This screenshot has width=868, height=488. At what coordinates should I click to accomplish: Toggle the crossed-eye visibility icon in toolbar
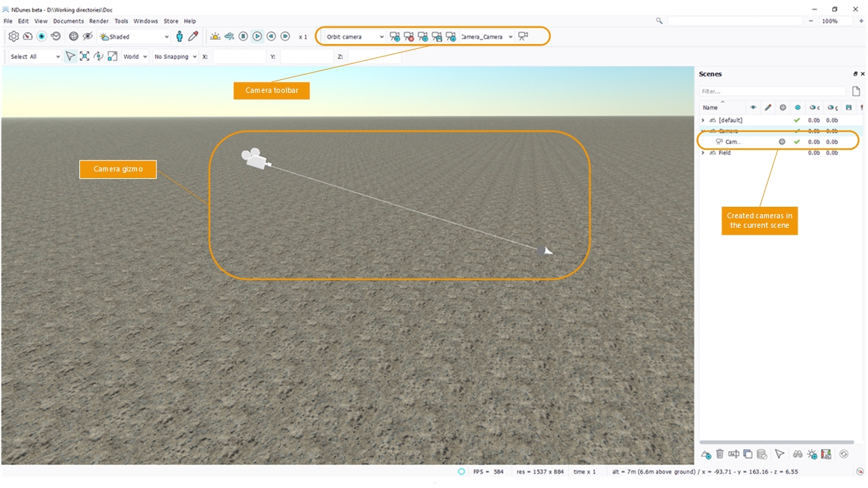(x=87, y=37)
